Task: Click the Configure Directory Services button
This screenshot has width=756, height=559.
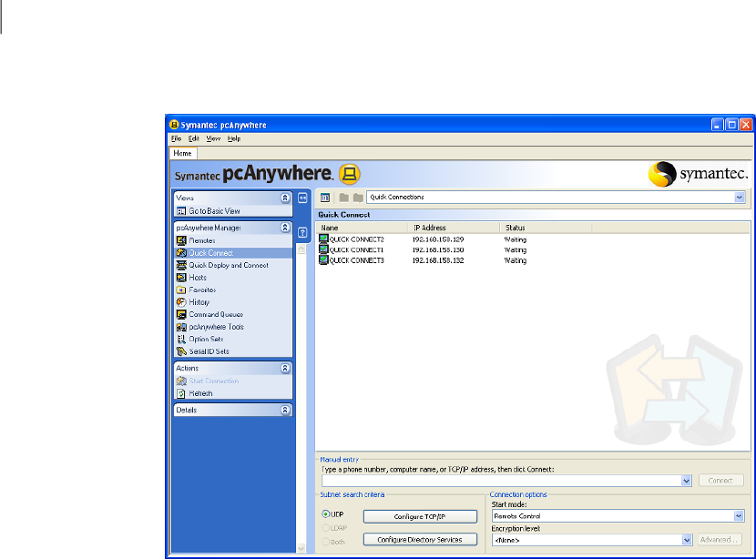Action: 420,540
